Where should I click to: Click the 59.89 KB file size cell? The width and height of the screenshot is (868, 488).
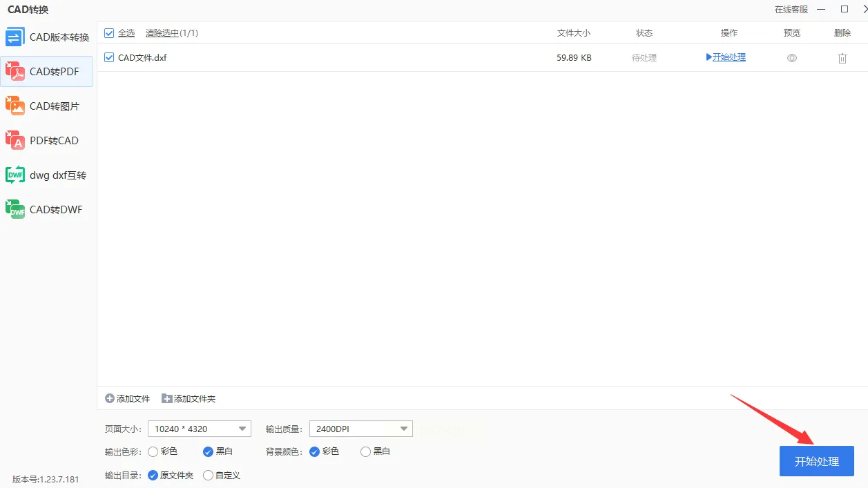pyautogui.click(x=574, y=58)
